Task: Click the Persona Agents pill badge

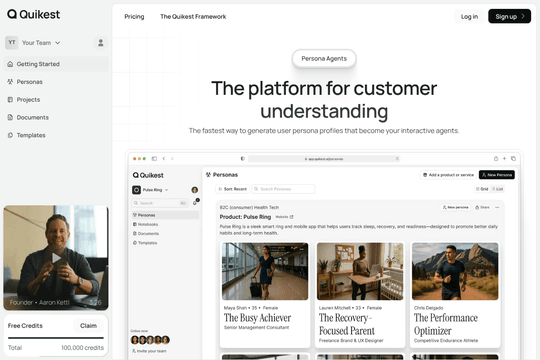Action: click(324, 59)
